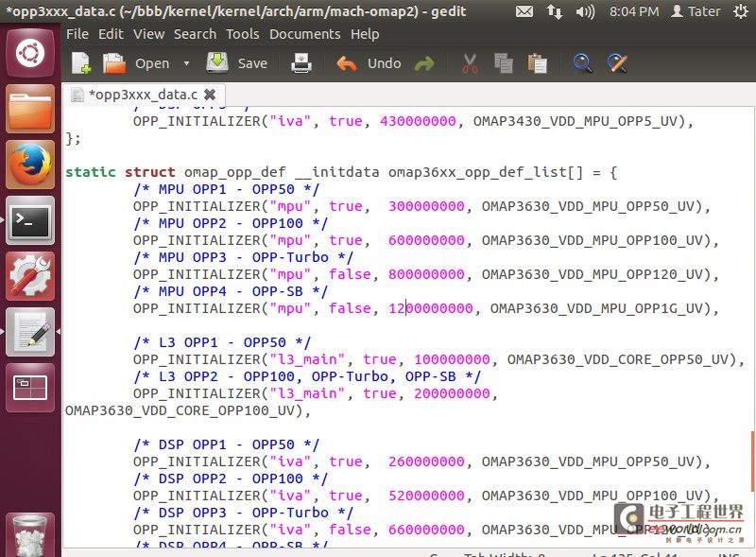Open Find using the magnifier icon
The height and width of the screenshot is (557, 756).
(x=582, y=63)
